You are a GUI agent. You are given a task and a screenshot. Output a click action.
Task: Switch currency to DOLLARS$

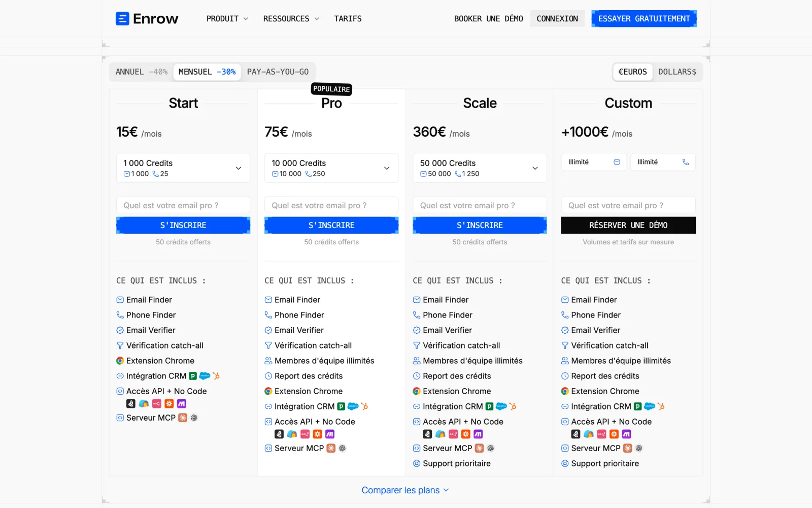677,72
